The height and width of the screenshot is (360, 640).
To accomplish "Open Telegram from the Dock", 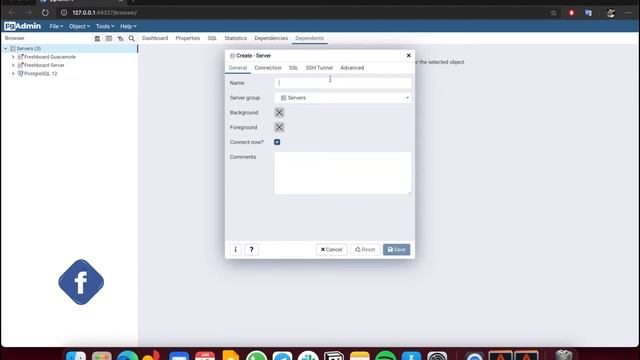I will click(x=282, y=356).
